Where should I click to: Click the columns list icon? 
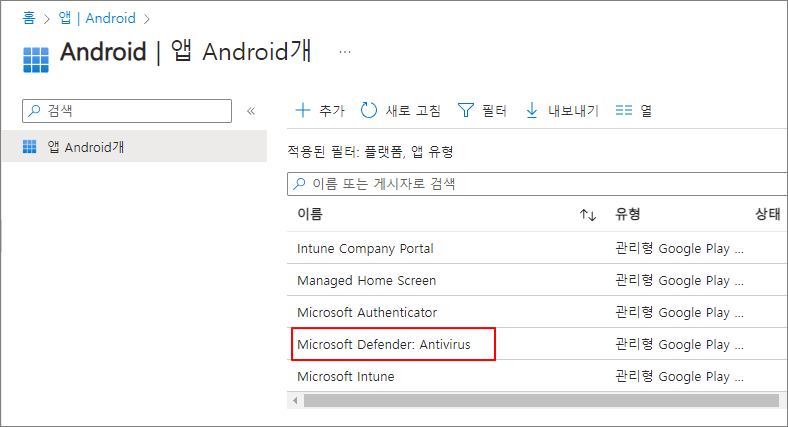[x=624, y=110]
